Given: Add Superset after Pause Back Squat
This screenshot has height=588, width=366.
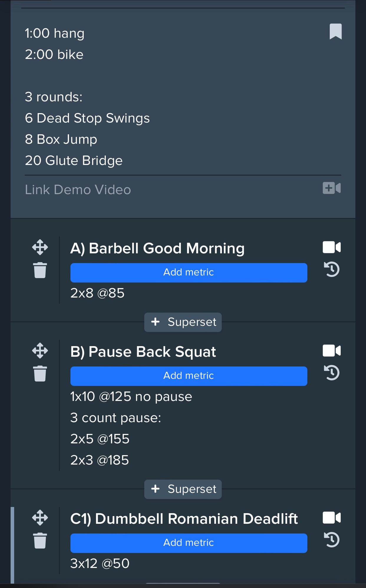Looking at the screenshot, I should click(x=183, y=489).
